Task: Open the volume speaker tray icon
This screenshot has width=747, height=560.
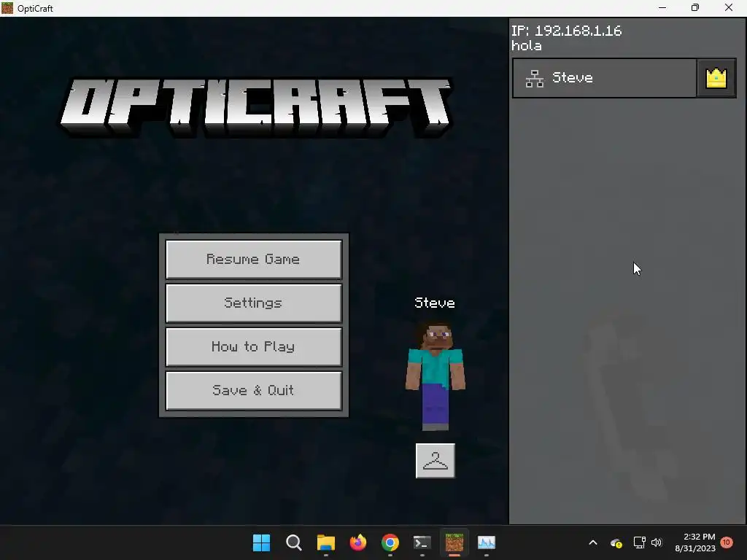Action: (x=657, y=542)
